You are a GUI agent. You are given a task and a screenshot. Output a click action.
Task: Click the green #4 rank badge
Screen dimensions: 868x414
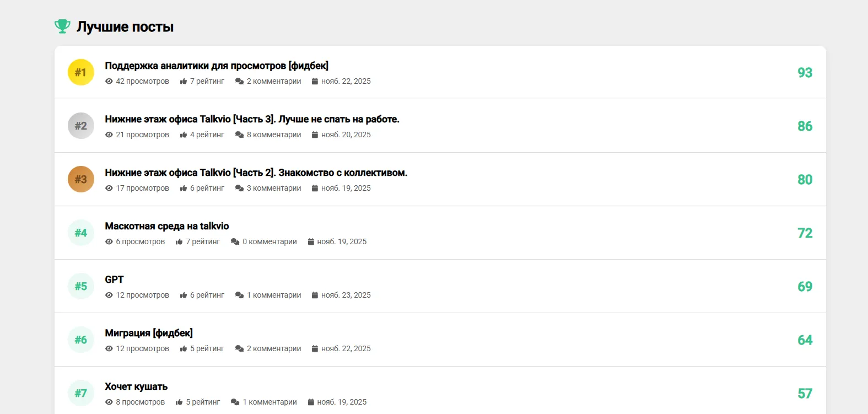coord(81,233)
